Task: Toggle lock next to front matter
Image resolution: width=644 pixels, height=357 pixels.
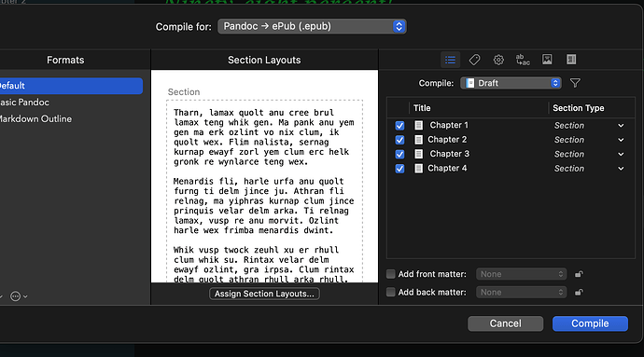Action: tap(579, 274)
